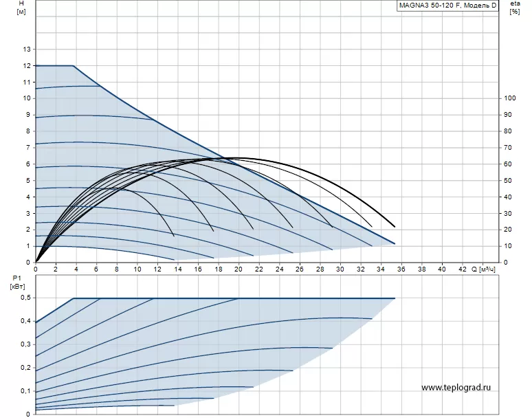The image size is (532, 420).
Task: Pick the 8 tick label on Q axis
Action: click(x=117, y=269)
